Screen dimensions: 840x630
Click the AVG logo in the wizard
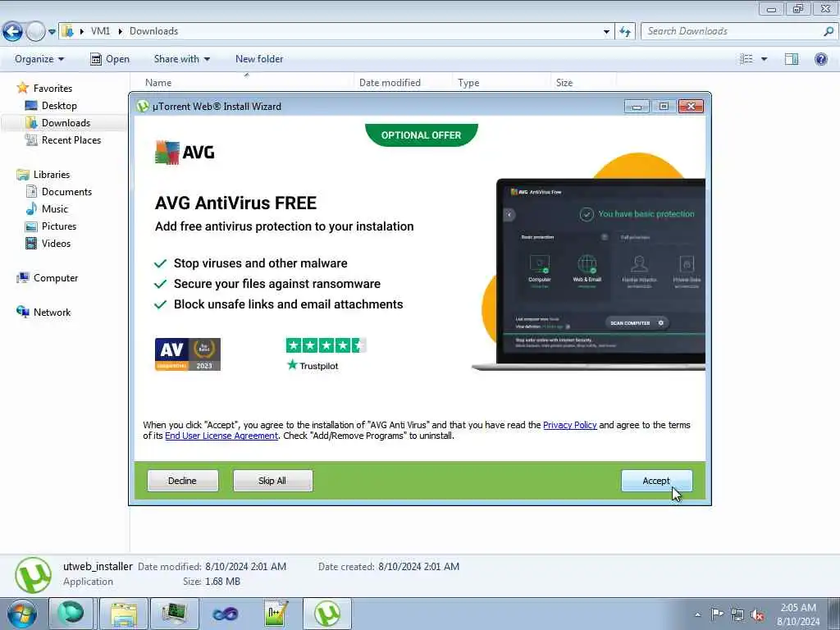pos(185,152)
